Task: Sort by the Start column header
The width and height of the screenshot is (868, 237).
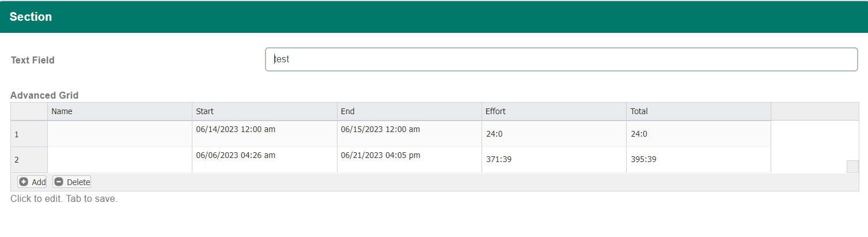Action: 264,111
